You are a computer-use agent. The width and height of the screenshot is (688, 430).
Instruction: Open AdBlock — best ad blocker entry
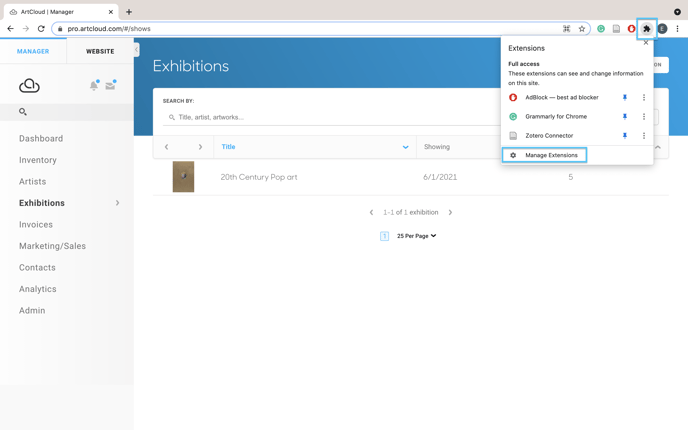point(562,97)
